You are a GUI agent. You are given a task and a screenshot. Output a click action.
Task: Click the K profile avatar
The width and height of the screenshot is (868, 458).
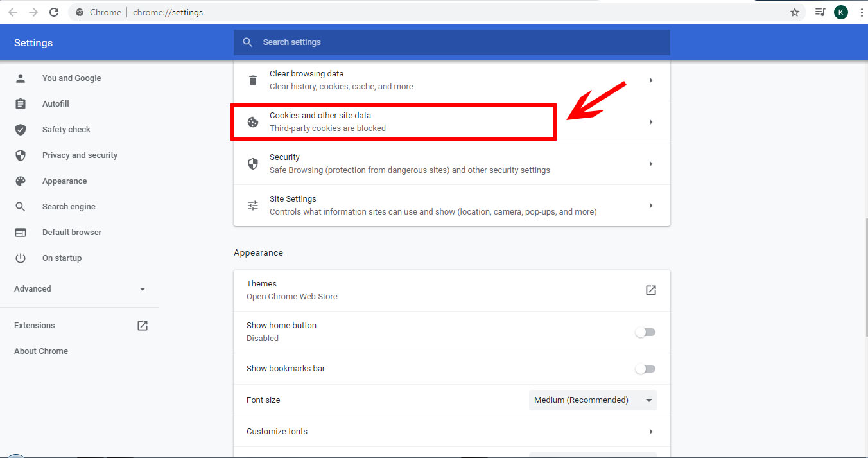point(840,12)
